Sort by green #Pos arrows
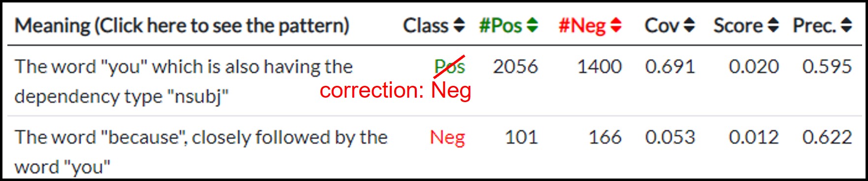 coord(532,25)
